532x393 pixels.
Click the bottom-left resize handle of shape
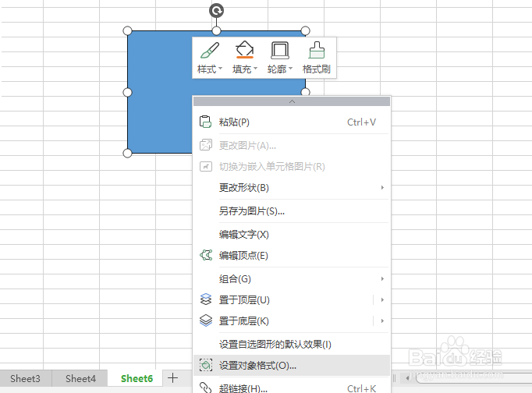(127, 154)
